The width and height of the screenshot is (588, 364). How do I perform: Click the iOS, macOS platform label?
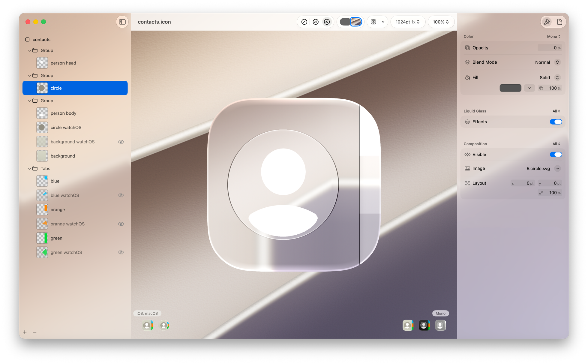(147, 313)
